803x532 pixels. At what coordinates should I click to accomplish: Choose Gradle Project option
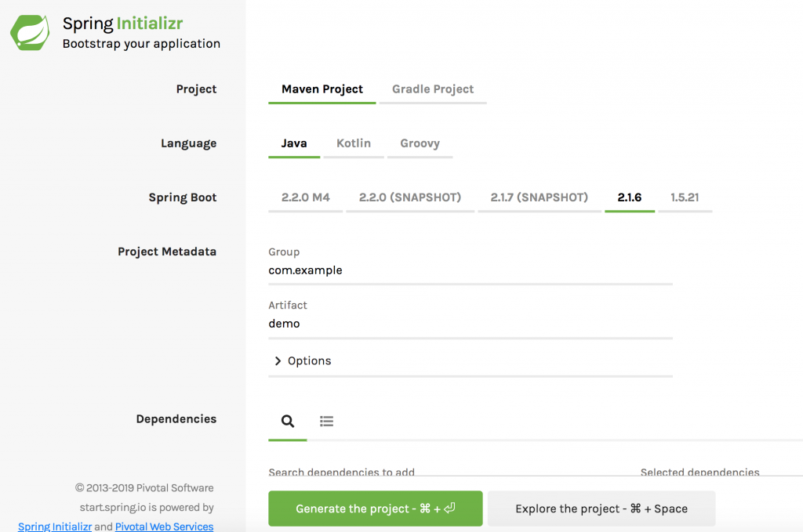433,89
